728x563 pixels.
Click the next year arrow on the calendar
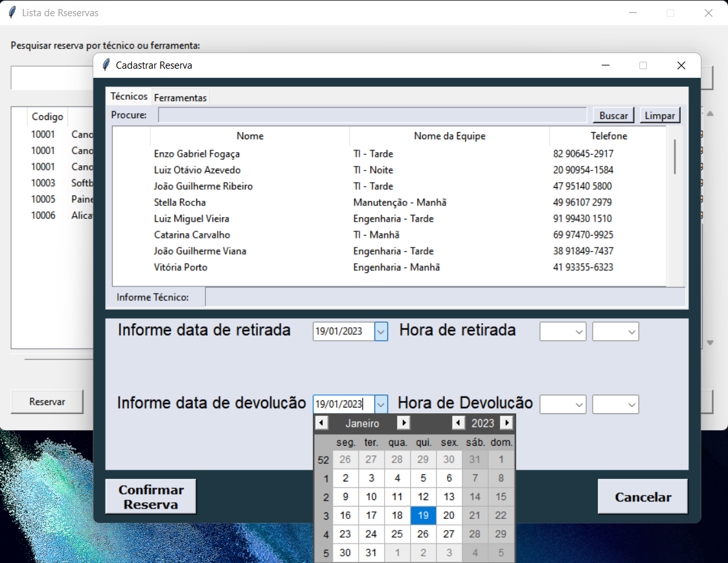[x=507, y=422]
